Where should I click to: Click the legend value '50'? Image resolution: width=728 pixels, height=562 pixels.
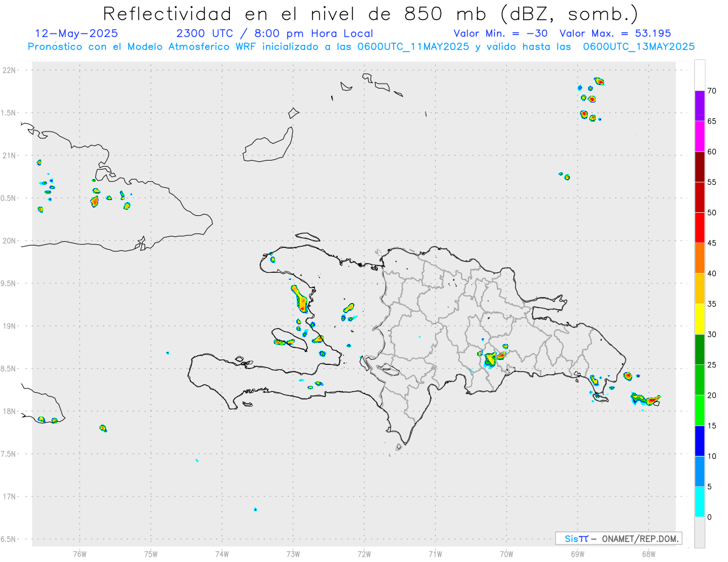point(713,213)
